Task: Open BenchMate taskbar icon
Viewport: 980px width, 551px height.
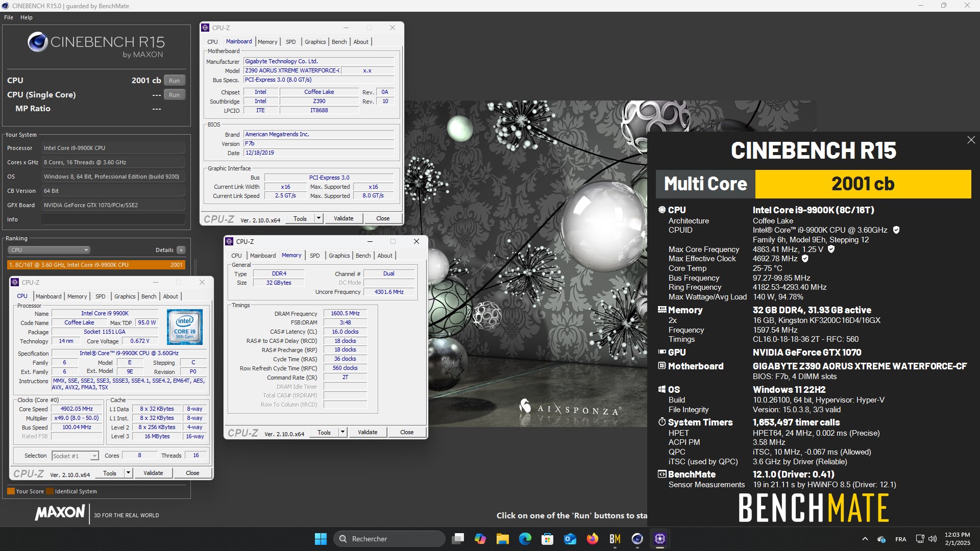Action: pyautogui.click(x=615, y=539)
